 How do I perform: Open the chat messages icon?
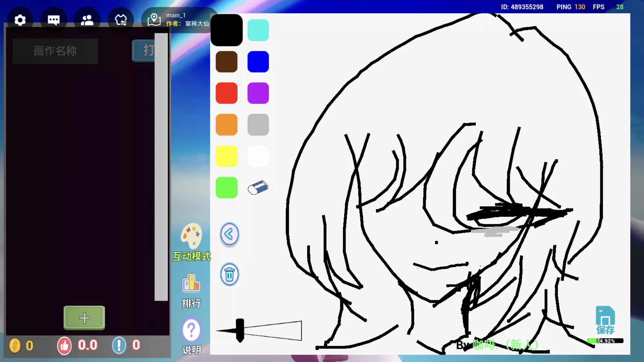click(x=53, y=20)
